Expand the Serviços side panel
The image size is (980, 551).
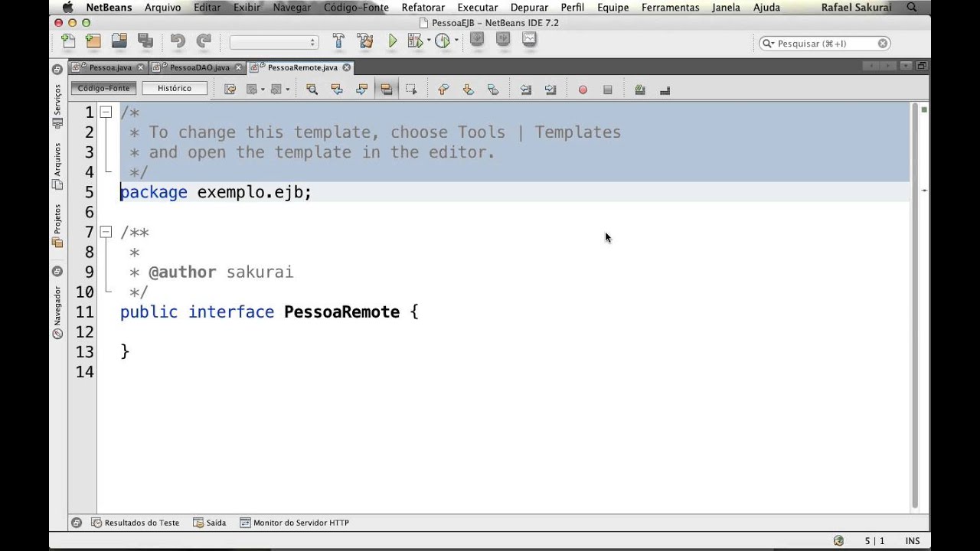(x=57, y=106)
